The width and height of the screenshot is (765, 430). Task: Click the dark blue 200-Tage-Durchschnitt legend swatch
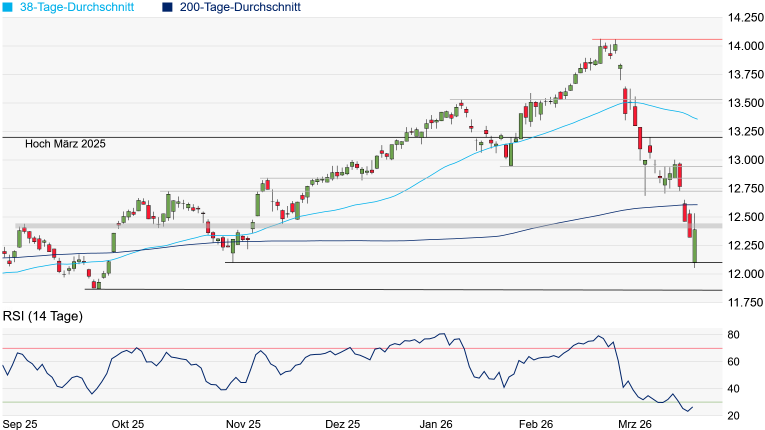tap(167, 7)
